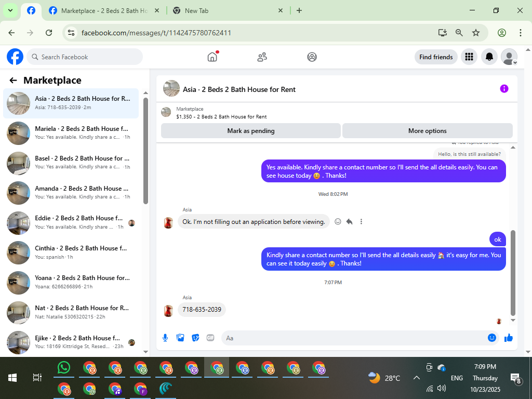This screenshot has height=399, width=532.
Task: Close the New Tab browser tab
Action: 280,10
